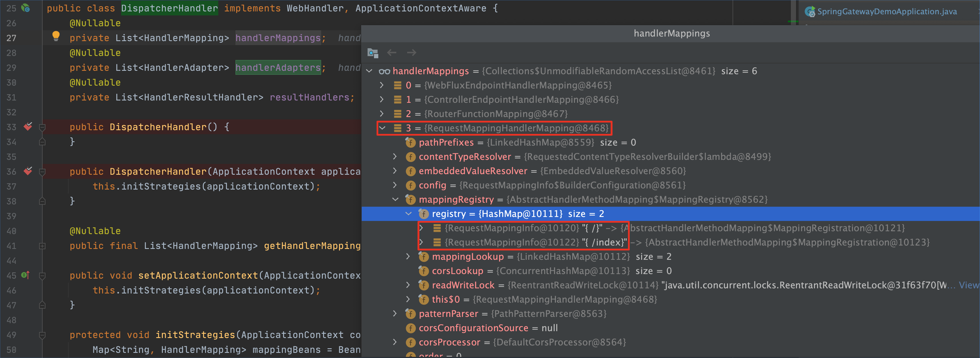Click the glasses watch icon beside handlerMappings
This screenshot has height=358, width=980.
click(x=384, y=71)
